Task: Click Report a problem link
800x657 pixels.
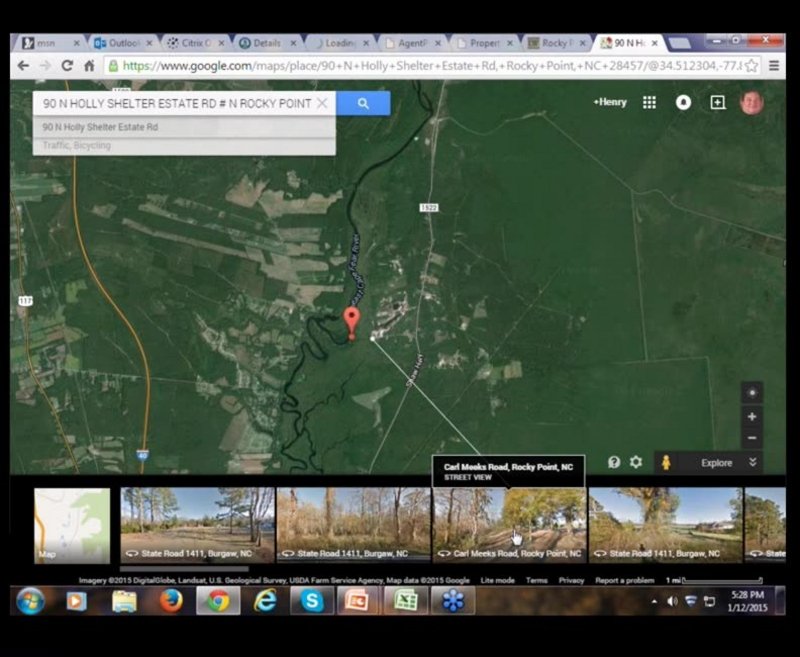Action: click(624, 580)
